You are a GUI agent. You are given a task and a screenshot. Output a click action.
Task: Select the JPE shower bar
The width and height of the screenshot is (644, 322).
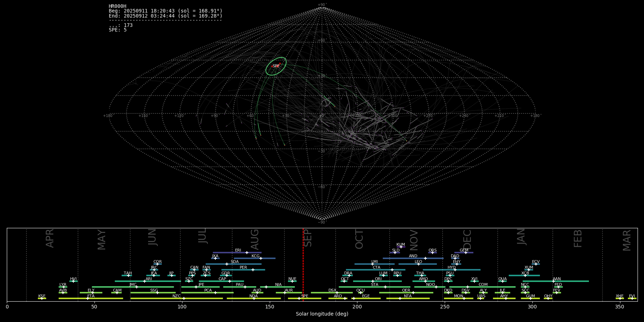[200, 287]
